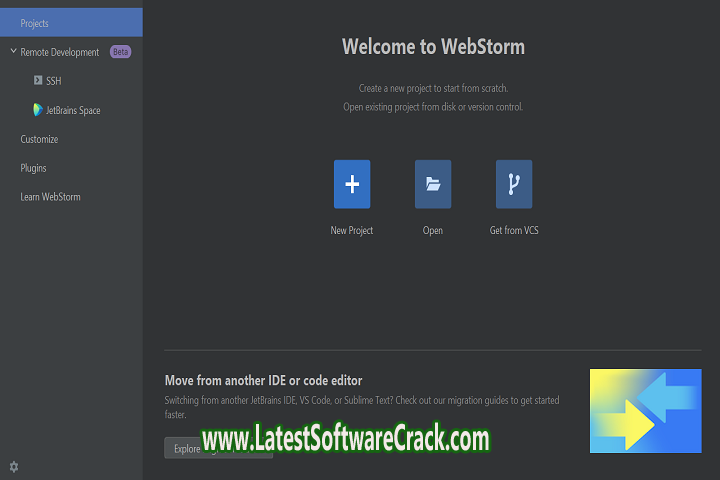
Task: Click the "Welcome to WebStorm" title
Action: point(433,47)
